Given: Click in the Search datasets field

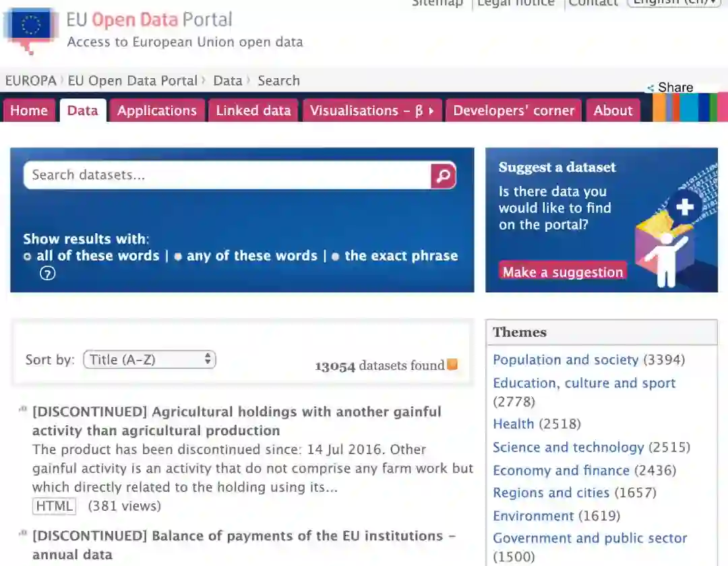Looking at the screenshot, I should (x=228, y=175).
